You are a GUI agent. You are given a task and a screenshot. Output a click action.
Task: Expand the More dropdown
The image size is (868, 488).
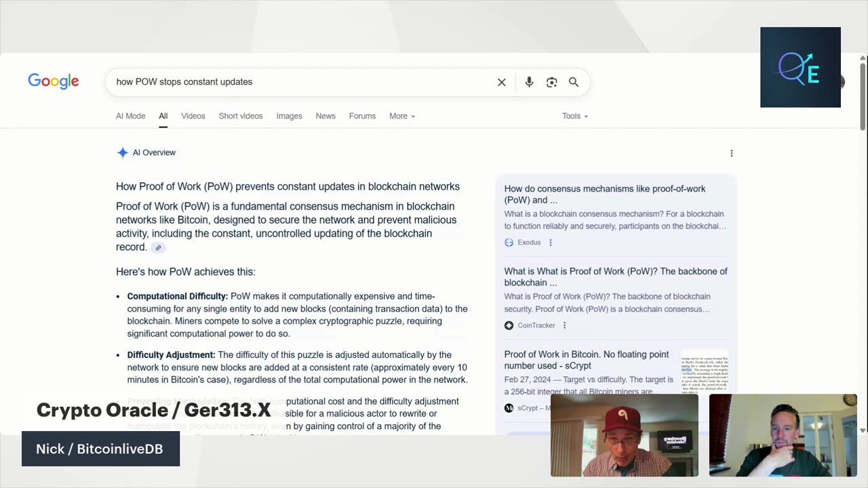[x=402, y=116]
